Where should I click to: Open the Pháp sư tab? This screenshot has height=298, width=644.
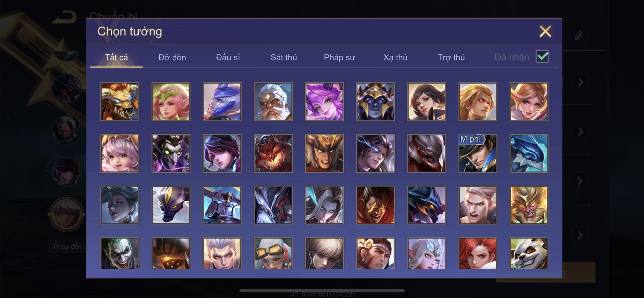[x=339, y=57]
